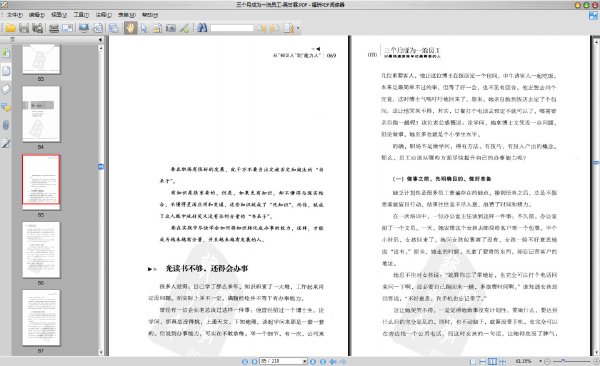Save the PDF with the floppy icon
600x366 pixels.
coord(24,28)
